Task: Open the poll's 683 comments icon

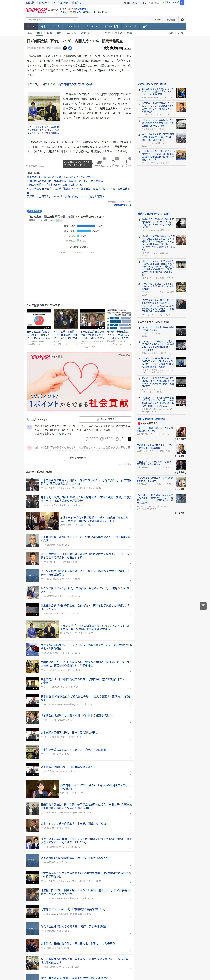Action: [x=52, y=220]
